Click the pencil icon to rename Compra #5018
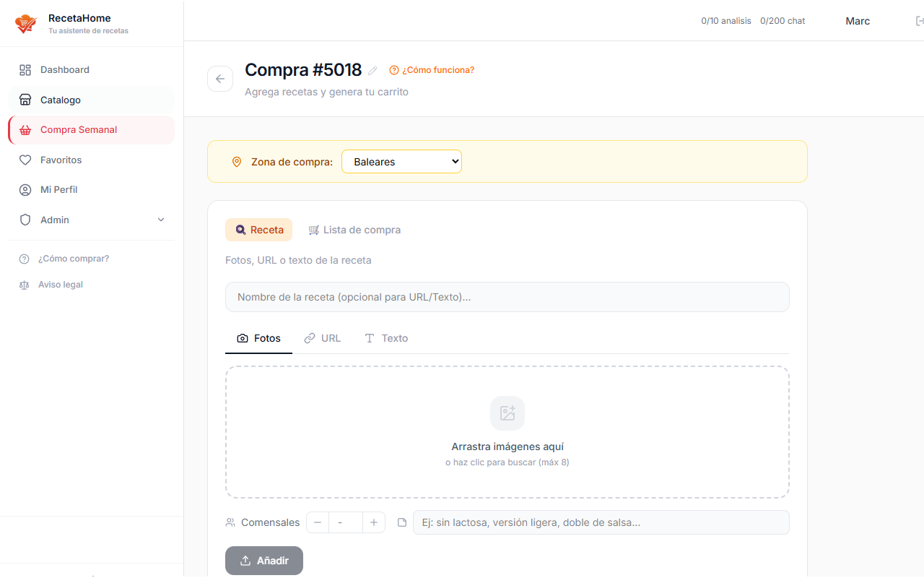This screenshot has width=924, height=578. coord(372,70)
